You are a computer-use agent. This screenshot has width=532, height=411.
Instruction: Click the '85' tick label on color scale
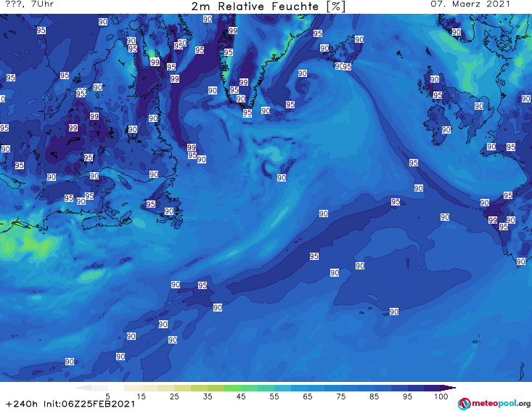pyautogui.click(x=374, y=396)
